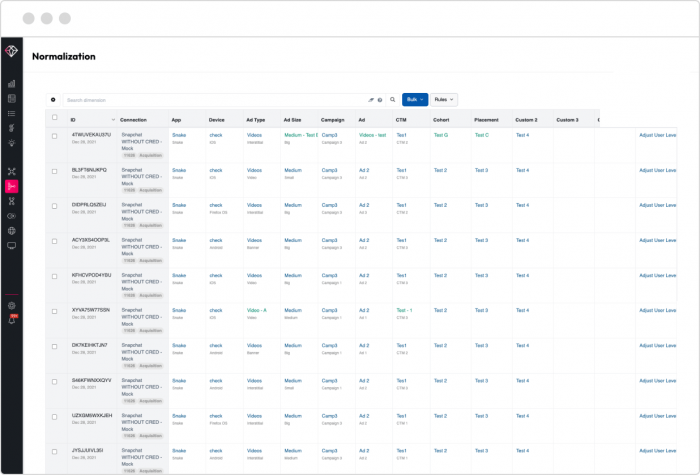Click the Campaign column header
Viewport: 700px width, 475px height.
[333, 120]
